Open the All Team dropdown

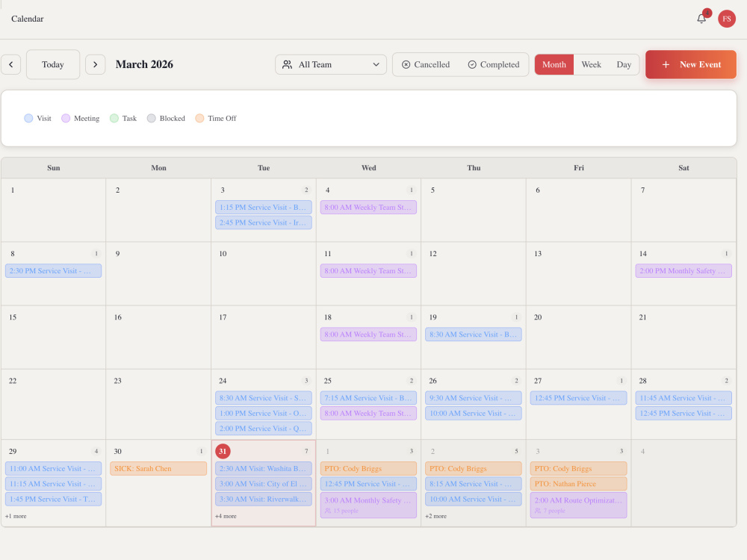(x=331, y=64)
